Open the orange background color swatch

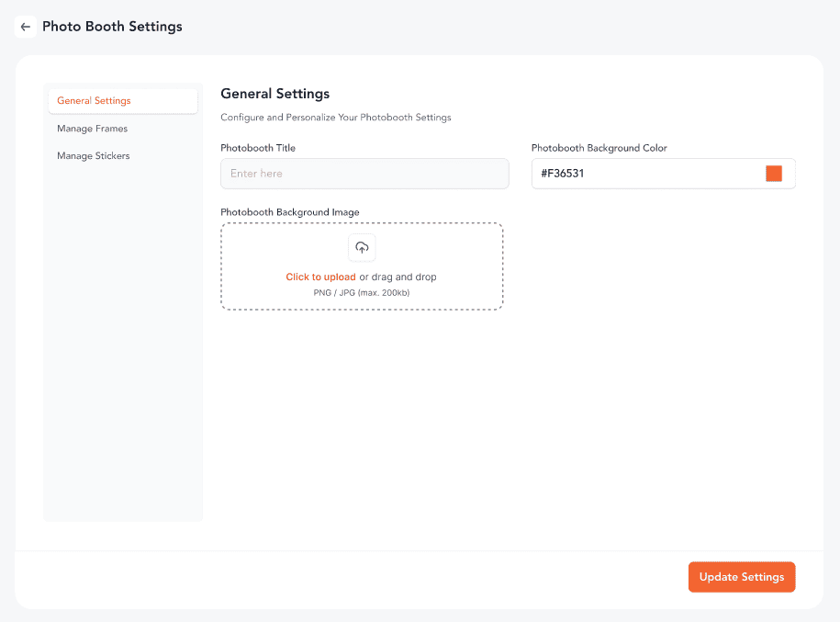774,174
